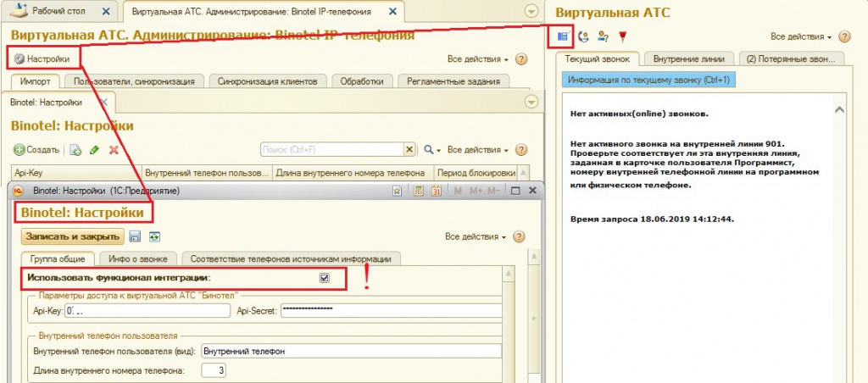Click the M- memory button in the title bar

(x=494, y=191)
